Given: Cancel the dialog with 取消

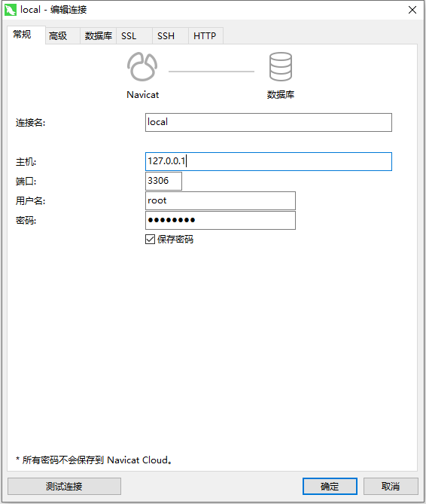Looking at the screenshot, I should 391,486.
